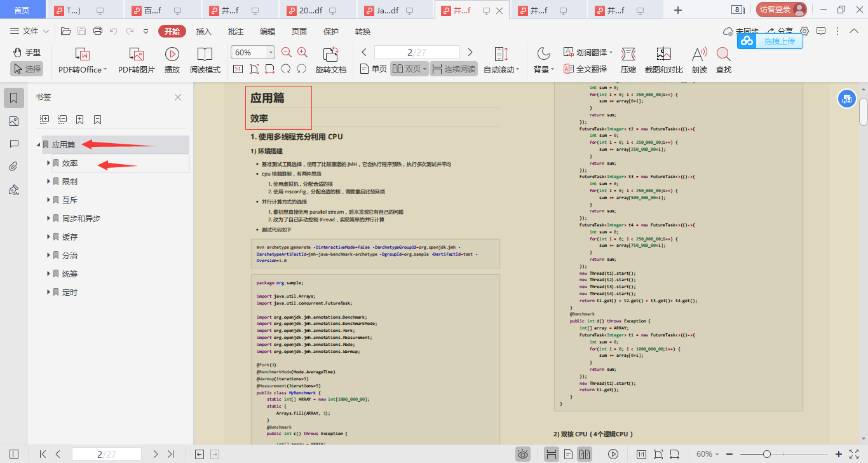Viewport: 868px width, 463px height.
Task: Click the PDF转Office convert icon
Action: 83,54
